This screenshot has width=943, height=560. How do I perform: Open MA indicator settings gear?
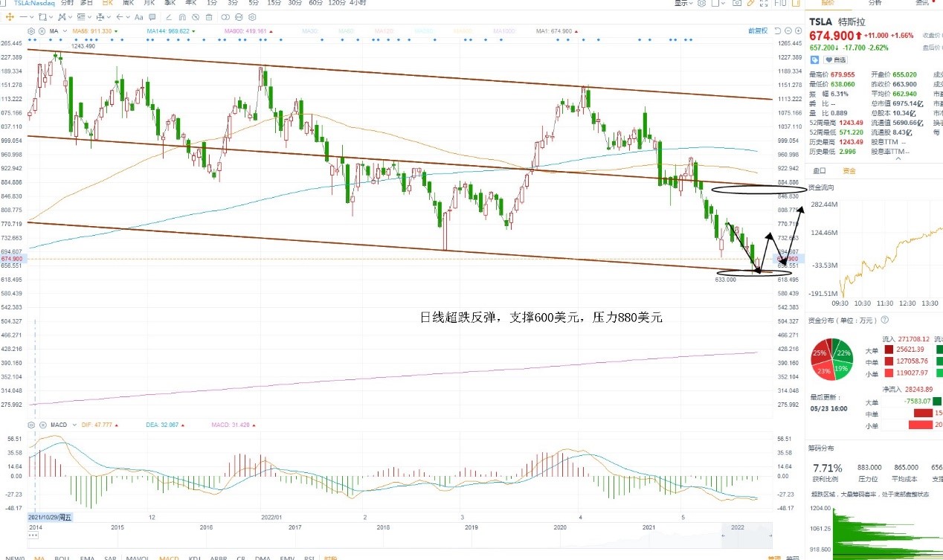31,31
